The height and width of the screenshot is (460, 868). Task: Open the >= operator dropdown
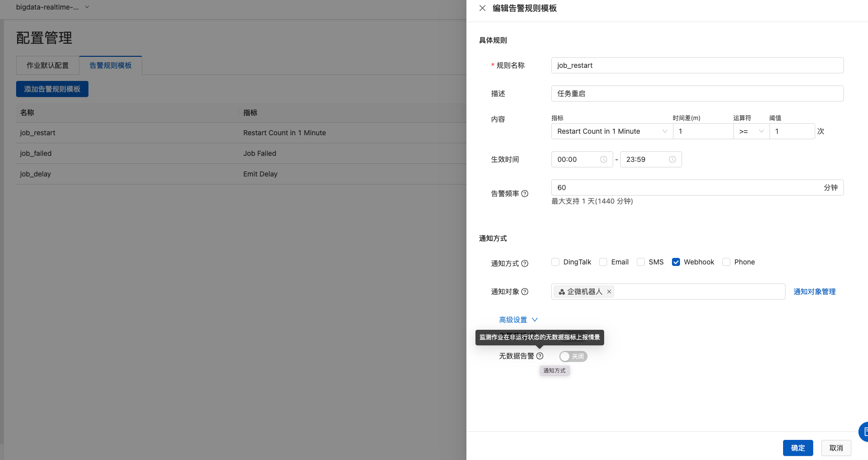coord(751,131)
